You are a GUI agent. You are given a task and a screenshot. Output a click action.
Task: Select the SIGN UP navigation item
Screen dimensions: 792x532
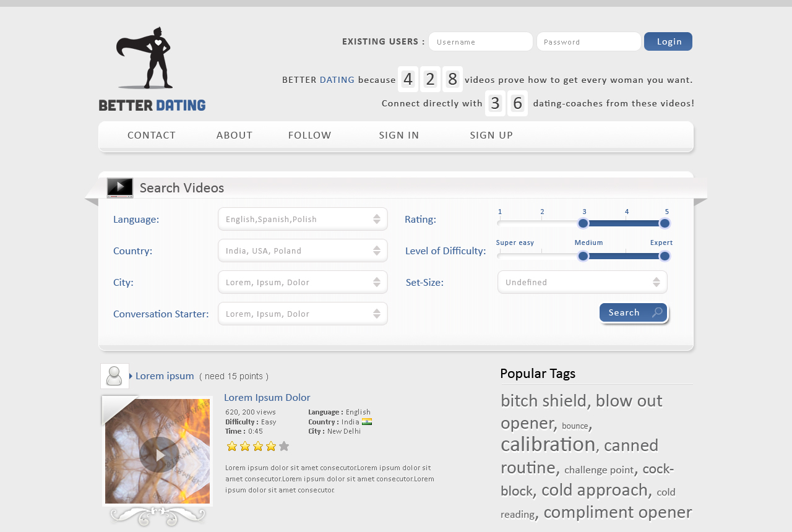click(x=491, y=135)
